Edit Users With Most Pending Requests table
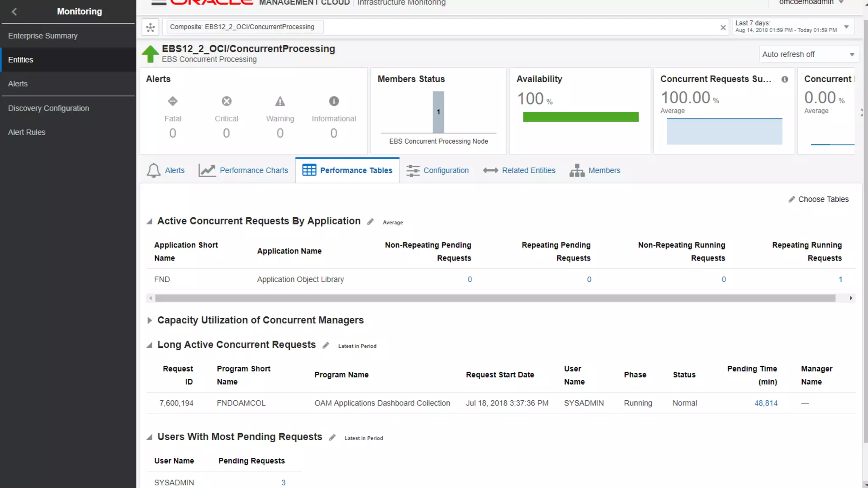This screenshot has height=488, width=868. coord(332,438)
